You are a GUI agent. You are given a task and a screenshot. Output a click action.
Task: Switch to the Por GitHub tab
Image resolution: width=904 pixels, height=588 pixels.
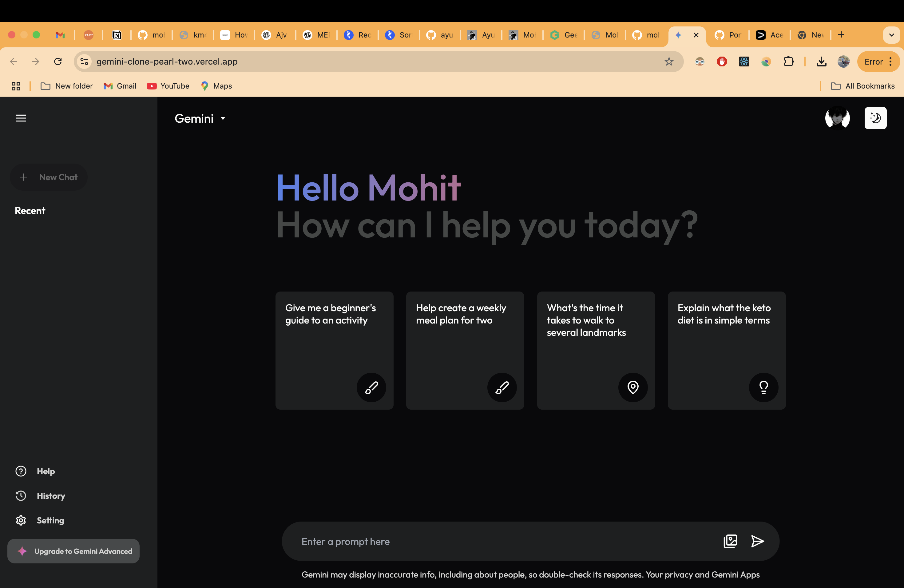728,35
